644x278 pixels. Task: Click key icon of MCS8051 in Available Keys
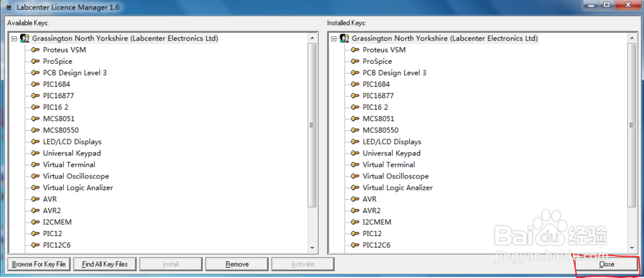tap(35, 119)
